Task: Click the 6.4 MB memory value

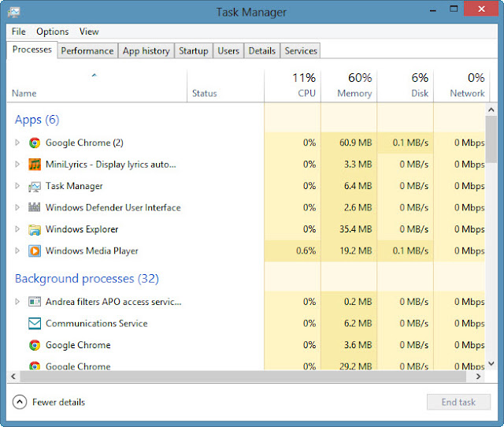Action: click(x=358, y=186)
